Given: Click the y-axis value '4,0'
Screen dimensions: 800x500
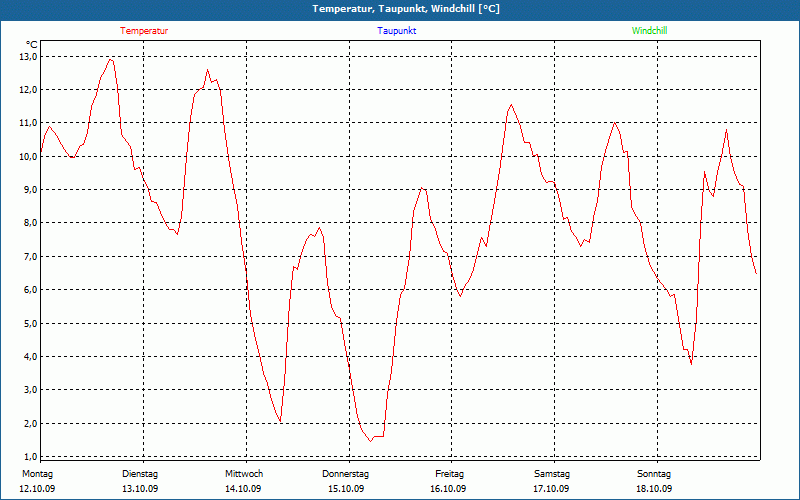Looking at the screenshot, I should 30,357.
